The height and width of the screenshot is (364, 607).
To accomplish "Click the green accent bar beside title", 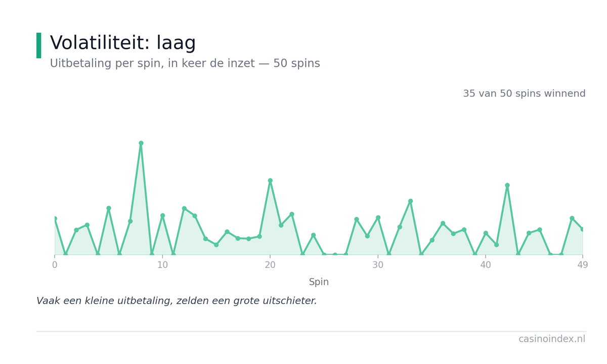I will coord(39,45).
